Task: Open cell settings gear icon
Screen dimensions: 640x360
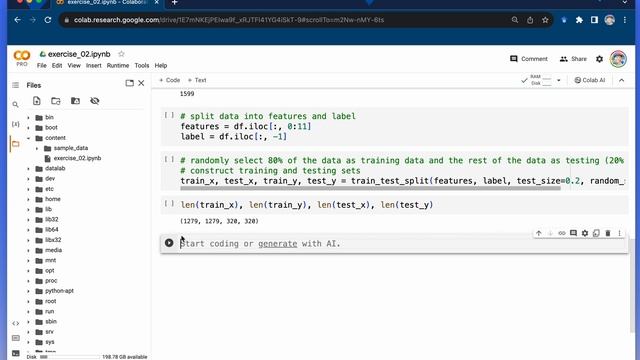Action: pos(585,233)
